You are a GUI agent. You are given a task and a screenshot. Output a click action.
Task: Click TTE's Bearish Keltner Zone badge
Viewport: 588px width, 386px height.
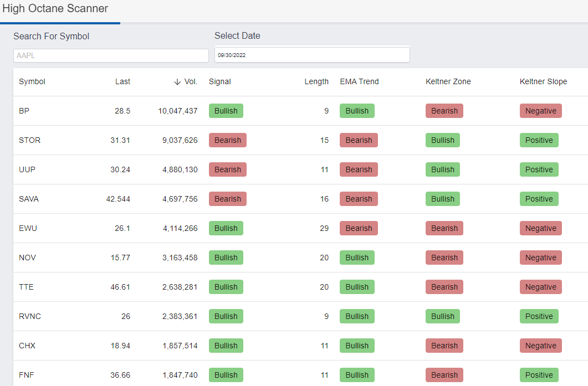pos(444,287)
